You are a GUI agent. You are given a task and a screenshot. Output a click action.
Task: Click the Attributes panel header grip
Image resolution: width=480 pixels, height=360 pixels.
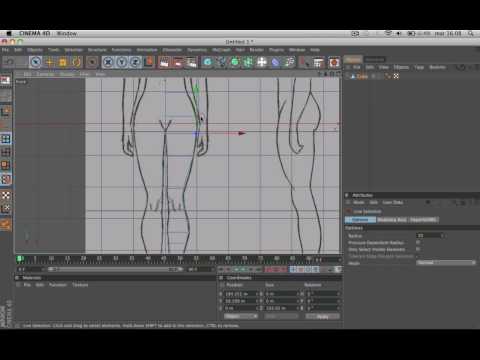[347, 195]
